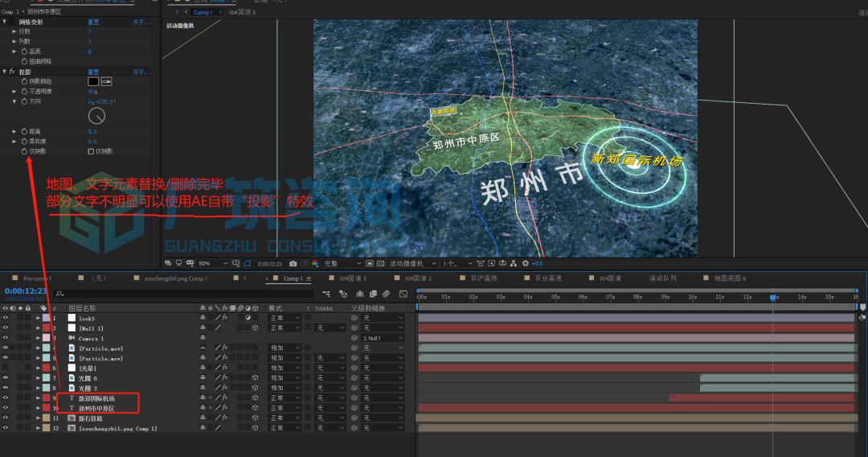Click the snapshot camera icon in viewer

point(293,263)
